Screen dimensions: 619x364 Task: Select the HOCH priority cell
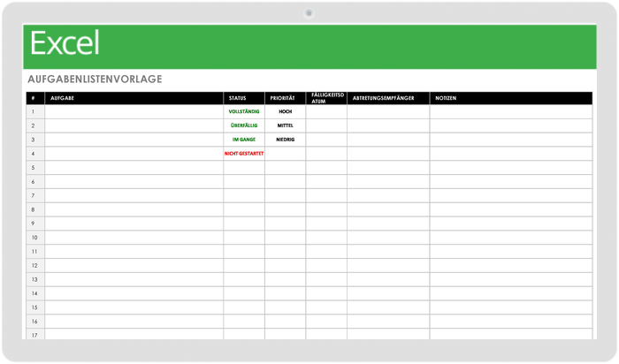click(285, 111)
